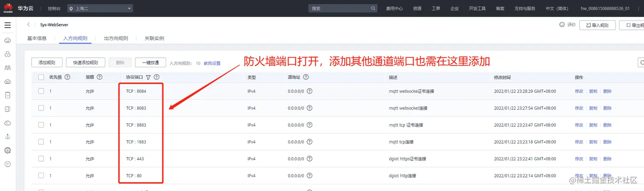Click the globe icon in sidebar
The height and width of the screenshot is (191, 644).
tap(8, 151)
